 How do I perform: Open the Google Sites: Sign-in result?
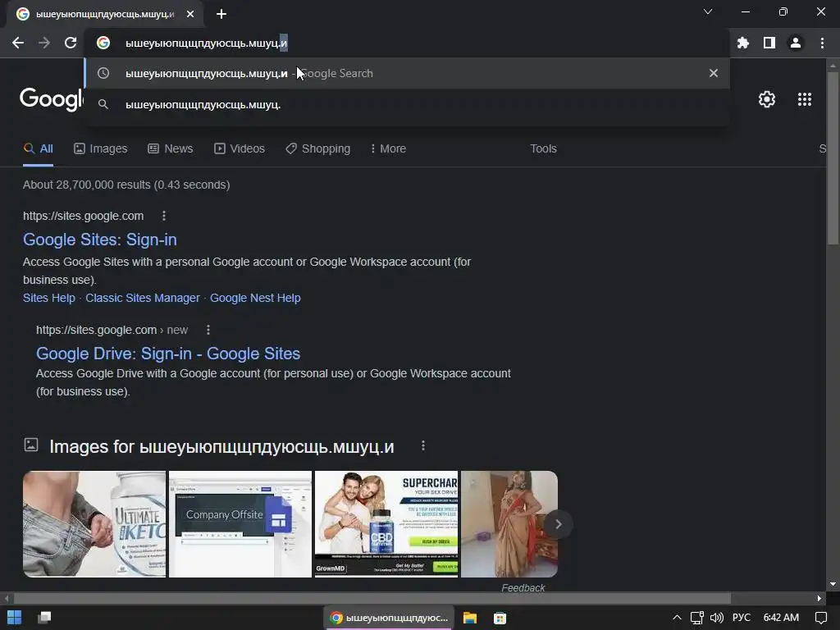point(99,240)
